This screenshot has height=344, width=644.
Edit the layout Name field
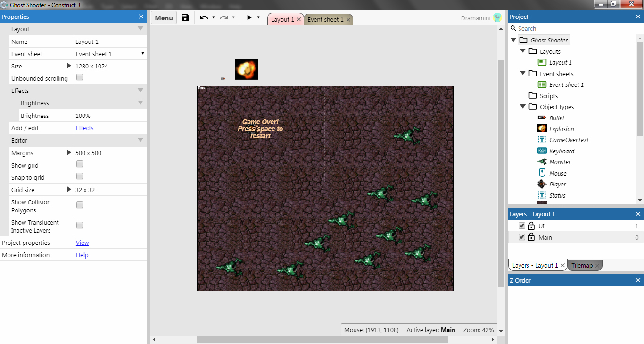(x=110, y=42)
